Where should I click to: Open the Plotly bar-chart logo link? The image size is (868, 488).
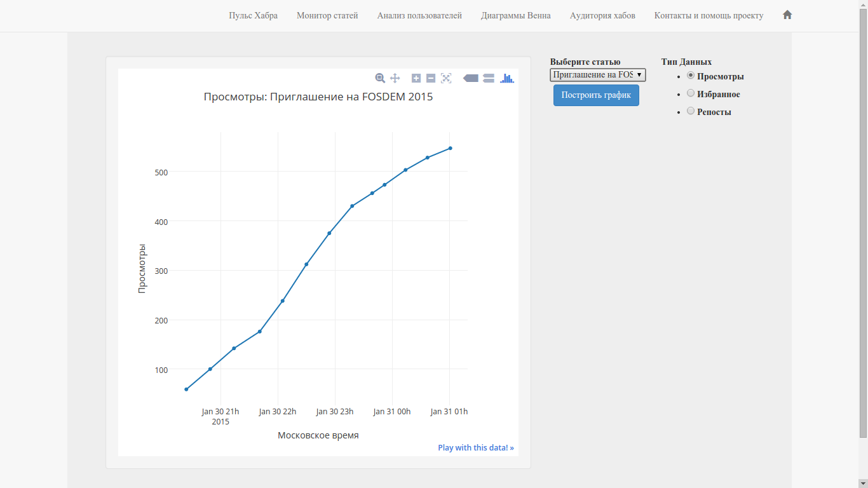point(507,78)
